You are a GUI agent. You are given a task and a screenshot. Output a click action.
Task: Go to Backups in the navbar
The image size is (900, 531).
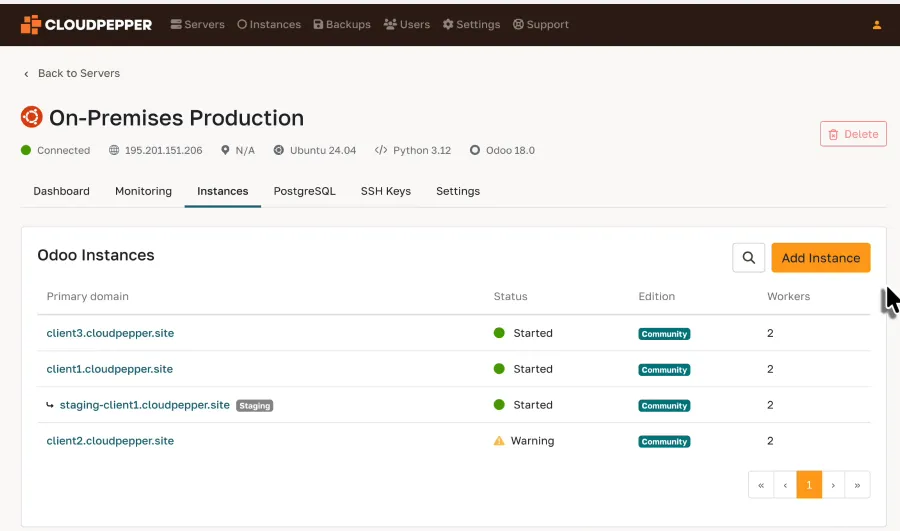342,25
